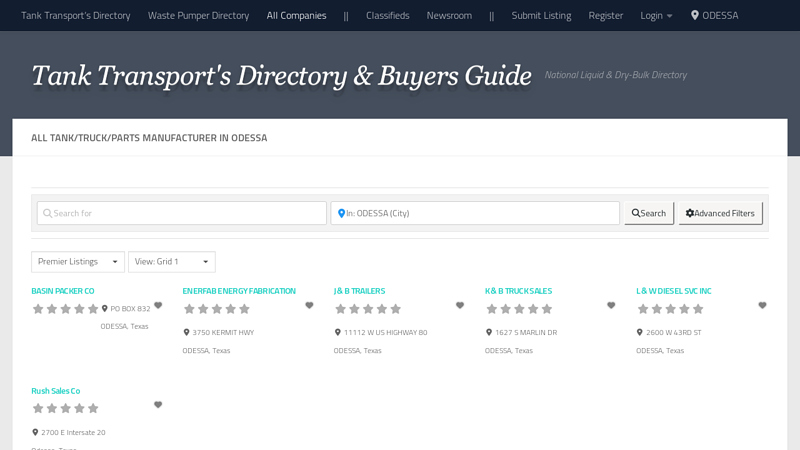
Task: Click the map pin by 1627 S MARLIN DR
Action: (489, 332)
